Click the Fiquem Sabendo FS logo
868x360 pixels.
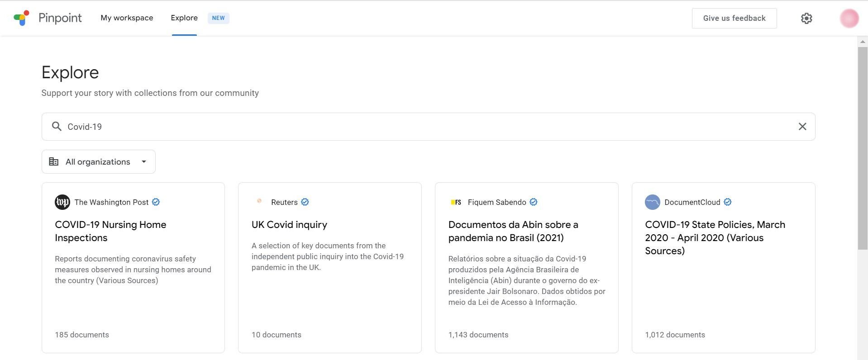(456, 202)
